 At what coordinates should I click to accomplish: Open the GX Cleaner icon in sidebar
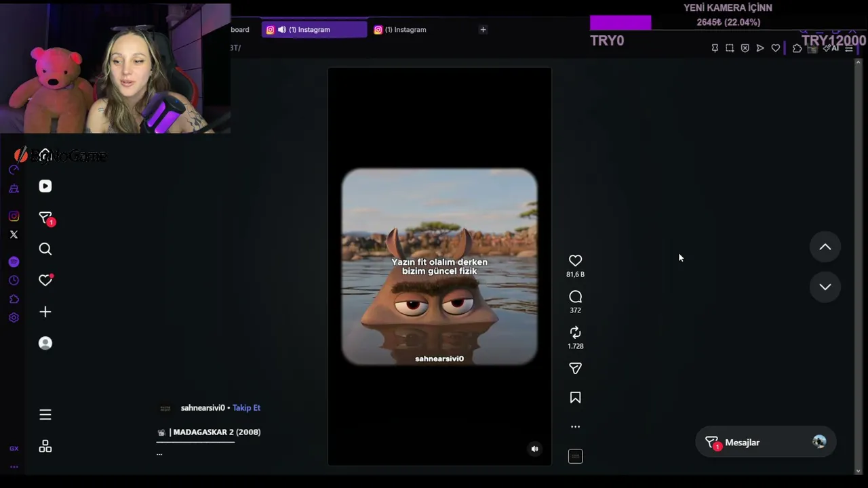(x=14, y=188)
